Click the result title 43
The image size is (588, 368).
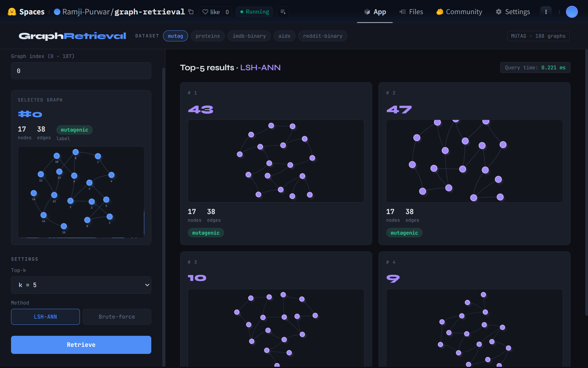tap(201, 109)
